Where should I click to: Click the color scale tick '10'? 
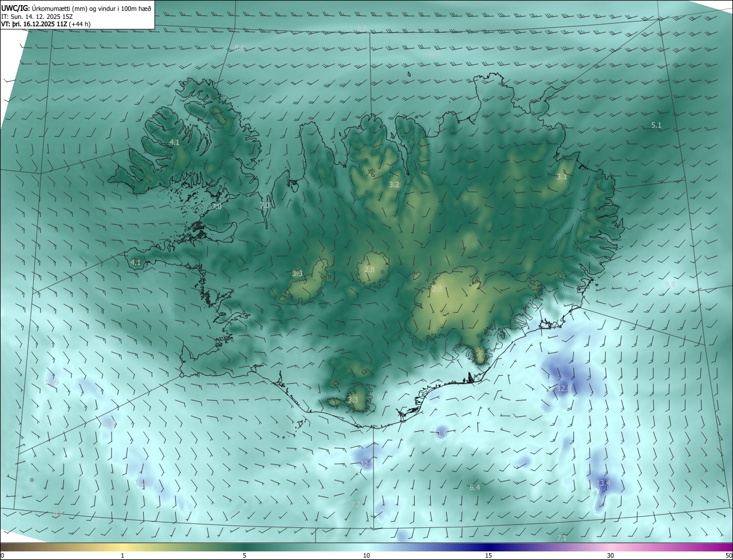point(366,556)
